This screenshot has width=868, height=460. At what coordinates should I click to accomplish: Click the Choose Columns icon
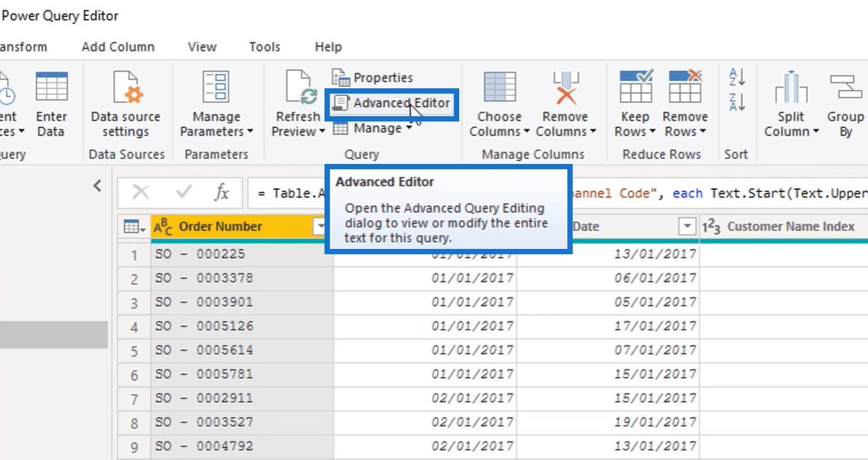click(500, 88)
